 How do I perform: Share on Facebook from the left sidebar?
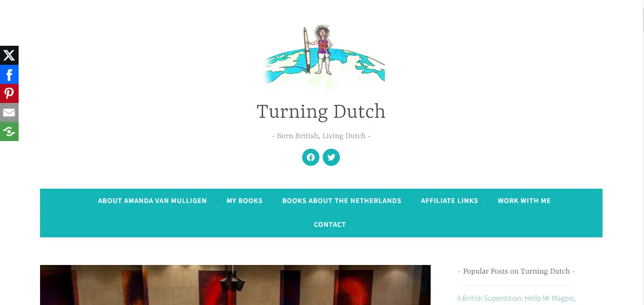(9, 74)
